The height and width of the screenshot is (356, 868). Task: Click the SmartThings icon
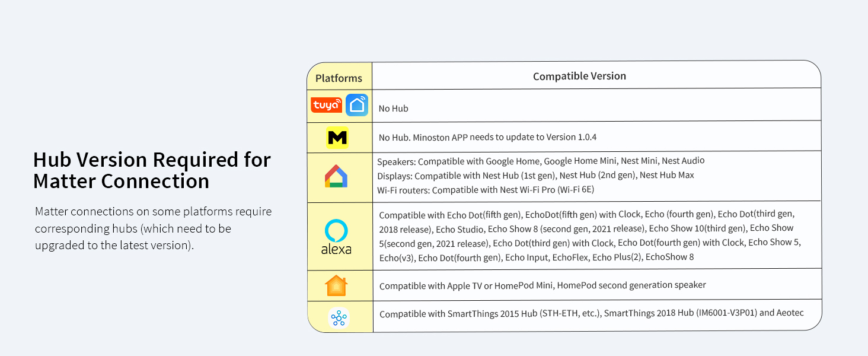[x=339, y=318]
